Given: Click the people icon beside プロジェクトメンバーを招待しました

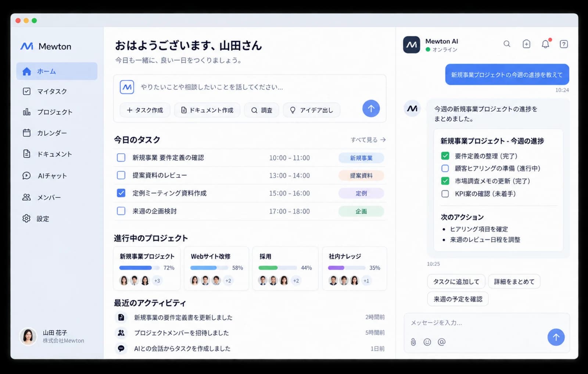Looking at the screenshot, I should pos(121,333).
